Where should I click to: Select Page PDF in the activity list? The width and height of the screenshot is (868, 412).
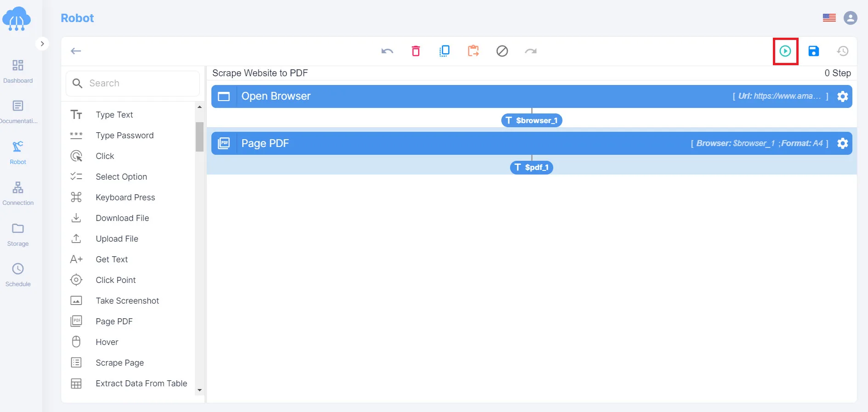(x=128, y=322)
